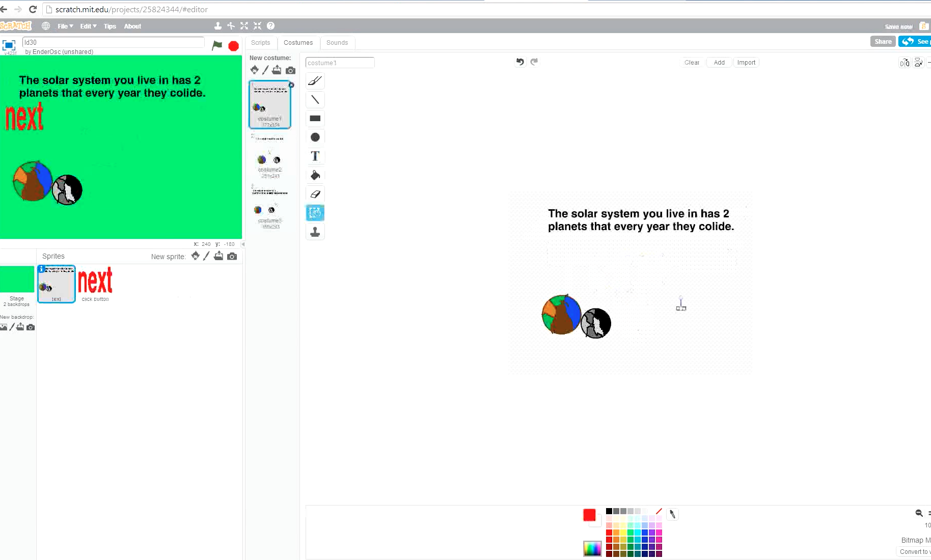
Task: Select the Shrink sprite tool
Action: [258, 26]
